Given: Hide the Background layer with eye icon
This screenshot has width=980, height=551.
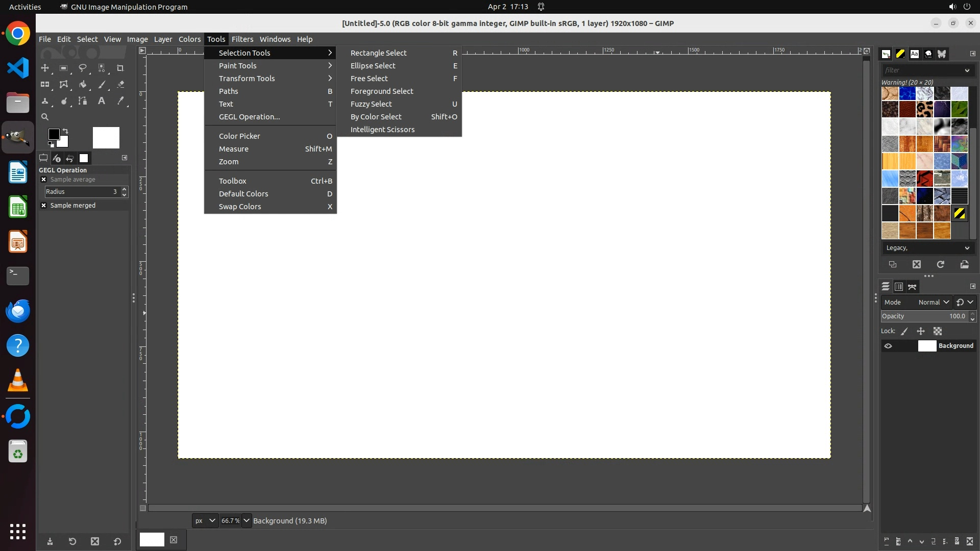Looking at the screenshot, I should (x=888, y=346).
